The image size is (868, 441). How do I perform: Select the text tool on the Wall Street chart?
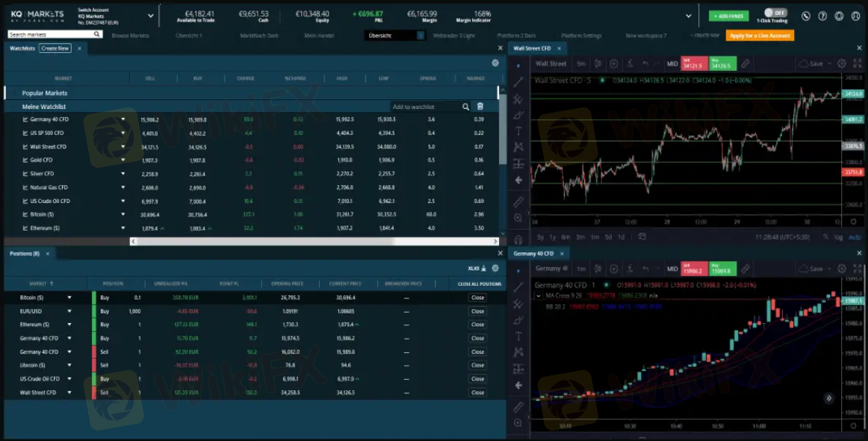pos(518,131)
